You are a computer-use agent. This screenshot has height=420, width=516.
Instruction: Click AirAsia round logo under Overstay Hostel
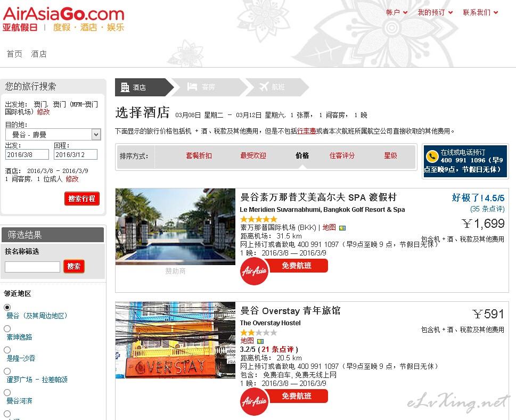tap(255, 401)
